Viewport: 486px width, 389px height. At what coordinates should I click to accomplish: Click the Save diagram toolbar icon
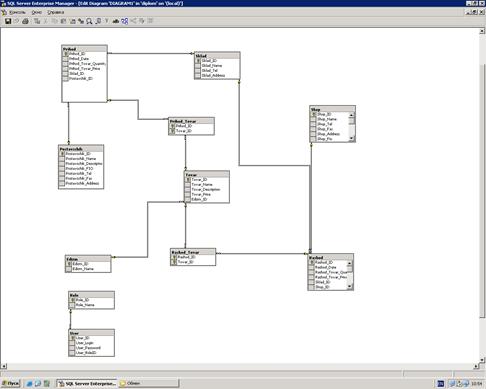pyautogui.click(x=8, y=21)
